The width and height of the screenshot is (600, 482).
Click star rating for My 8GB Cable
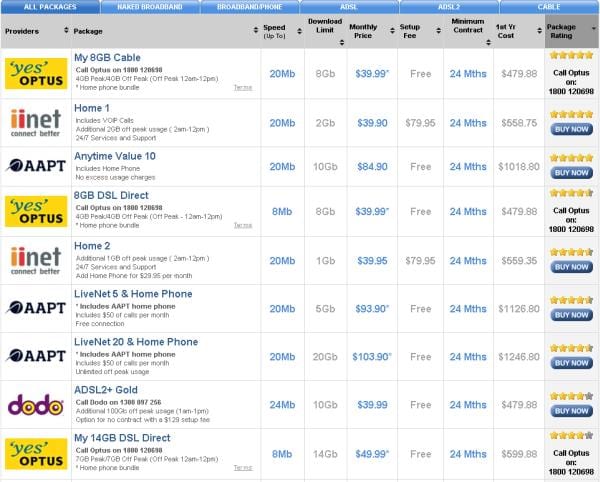coord(571,55)
